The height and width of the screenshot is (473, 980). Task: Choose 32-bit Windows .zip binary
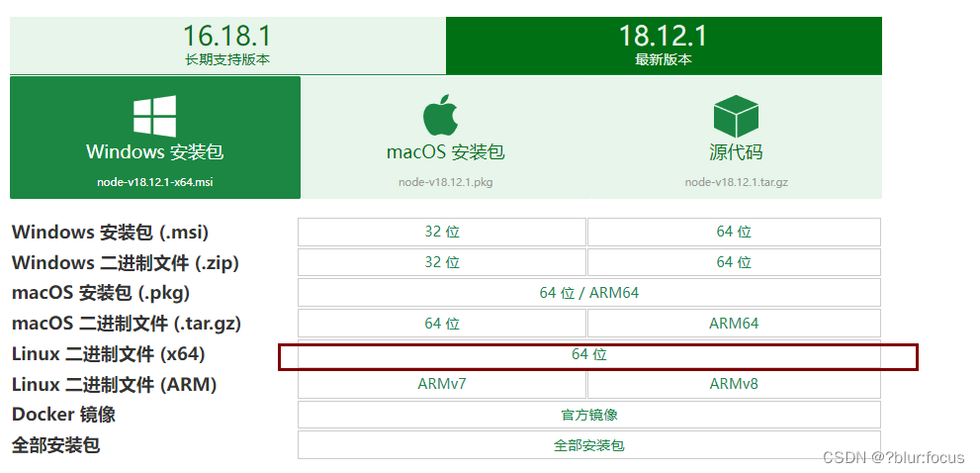click(x=442, y=263)
